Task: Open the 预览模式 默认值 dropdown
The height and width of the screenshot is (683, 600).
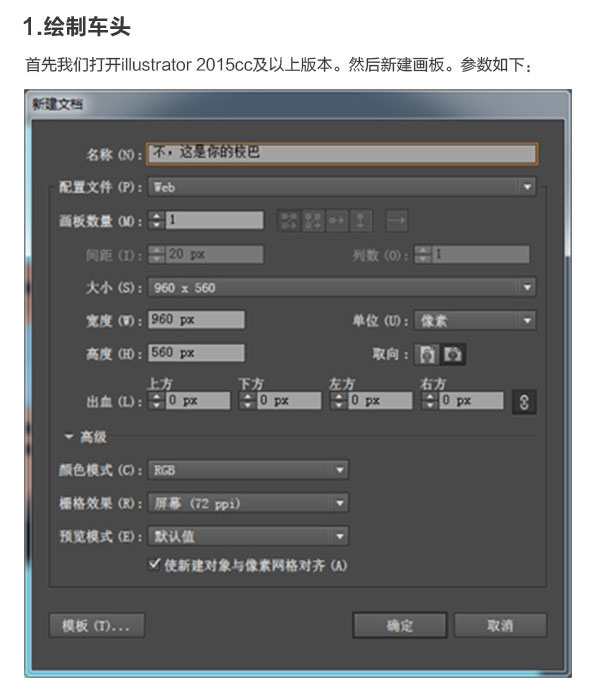Action: click(248, 536)
